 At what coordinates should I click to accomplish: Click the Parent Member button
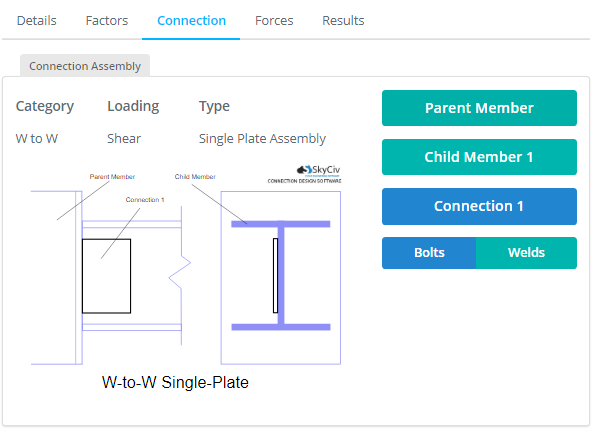[479, 108]
